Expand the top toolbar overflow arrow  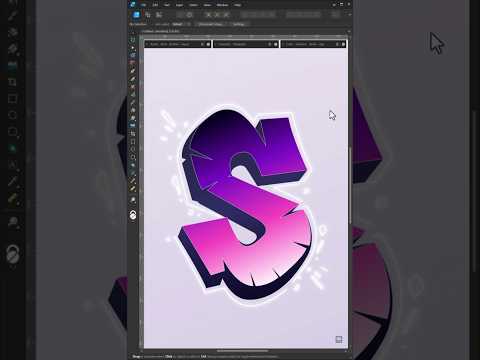coord(350,15)
